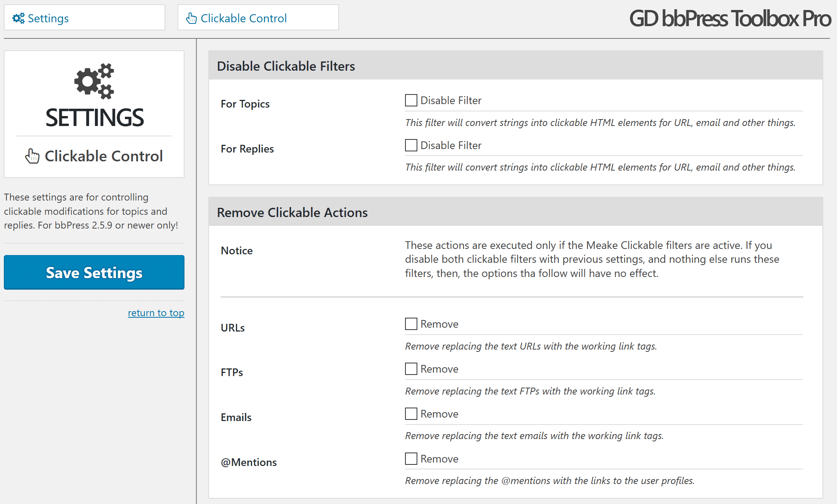Click the Notice label
Screen dimensions: 837x504
(237, 250)
